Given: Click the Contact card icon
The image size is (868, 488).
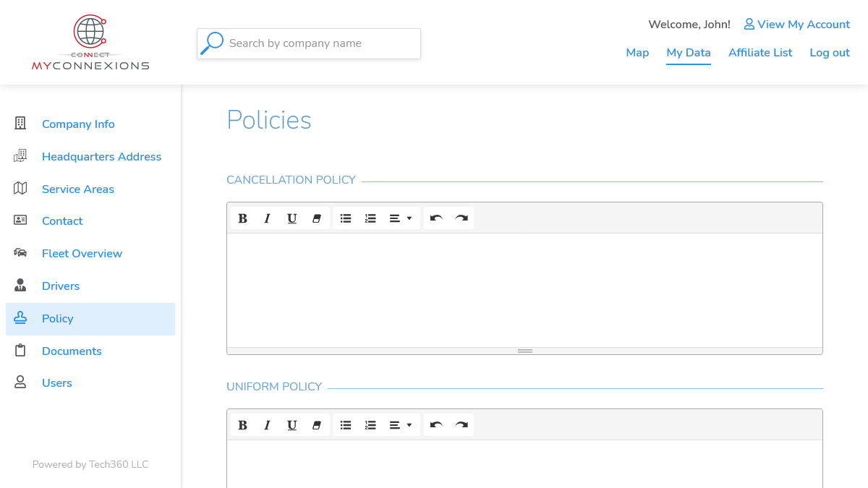Looking at the screenshot, I should pyautogui.click(x=20, y=221).
